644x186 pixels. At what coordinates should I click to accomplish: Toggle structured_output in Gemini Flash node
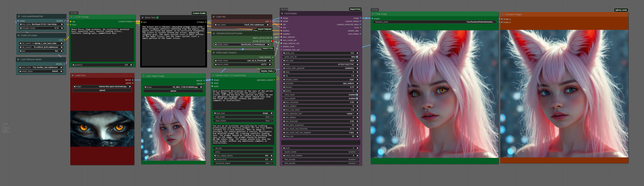pos(243,163)
